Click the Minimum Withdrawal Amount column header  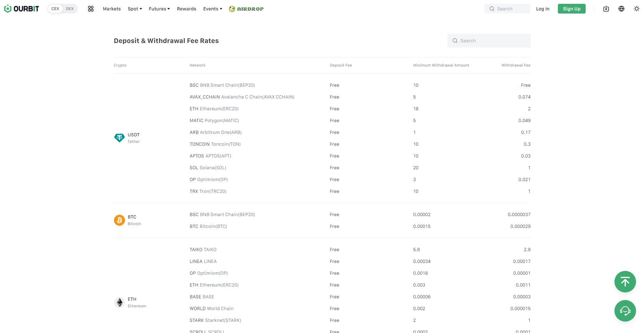(x=441, y=65)
